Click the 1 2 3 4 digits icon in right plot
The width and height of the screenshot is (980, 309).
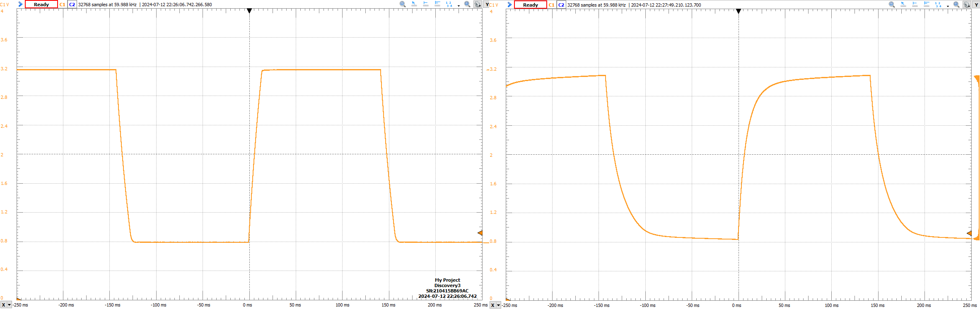[x=938, y=5]
